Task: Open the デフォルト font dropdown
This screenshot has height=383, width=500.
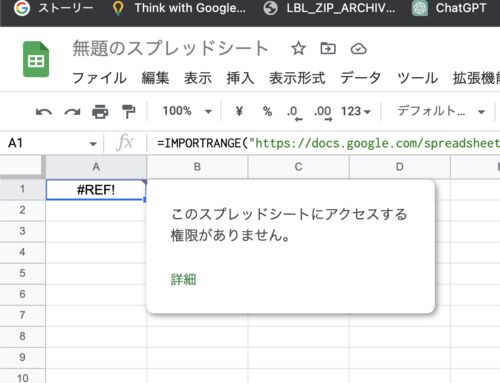Action: [441, 111]
